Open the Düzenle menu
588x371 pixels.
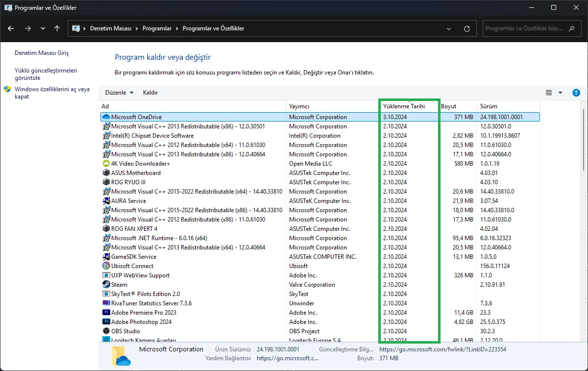(120, 93)
